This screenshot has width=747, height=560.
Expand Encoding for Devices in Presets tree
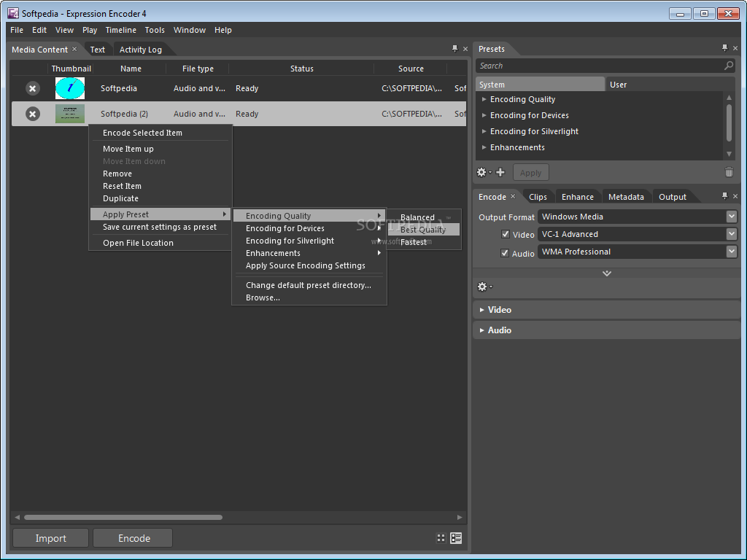coord(484,115)
